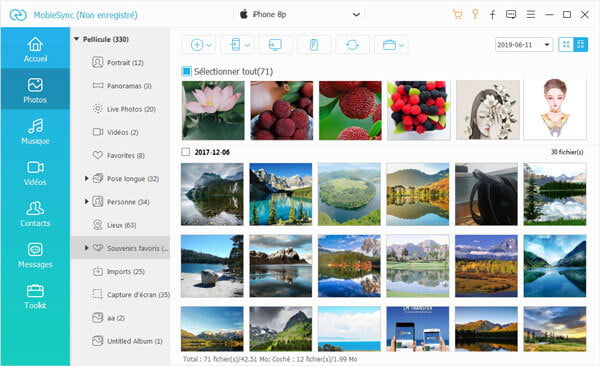
Task: Go to the Contacts sidebar tab
Action: coord(35,214)
